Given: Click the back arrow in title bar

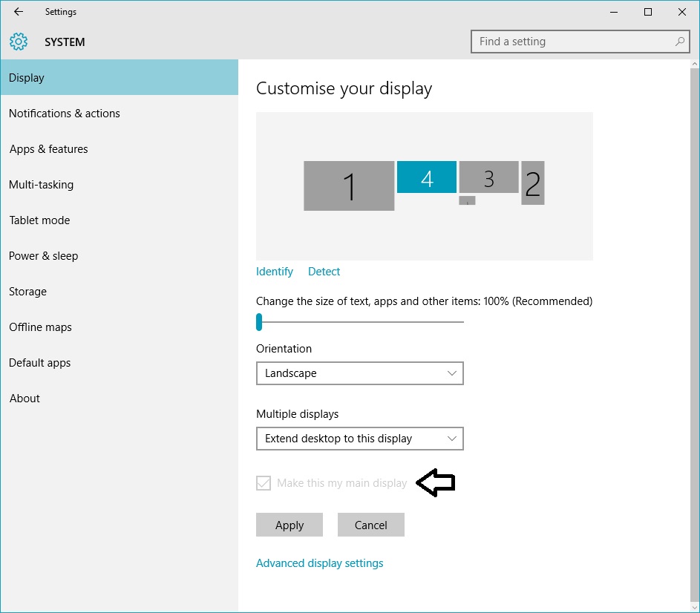Looking at the screenshot, I should point(19,12).
